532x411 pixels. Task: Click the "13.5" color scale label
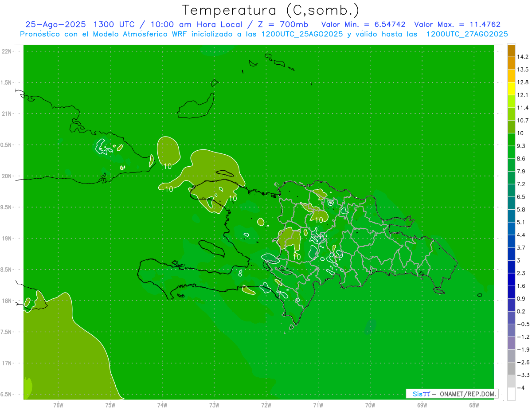coord(522,70)
